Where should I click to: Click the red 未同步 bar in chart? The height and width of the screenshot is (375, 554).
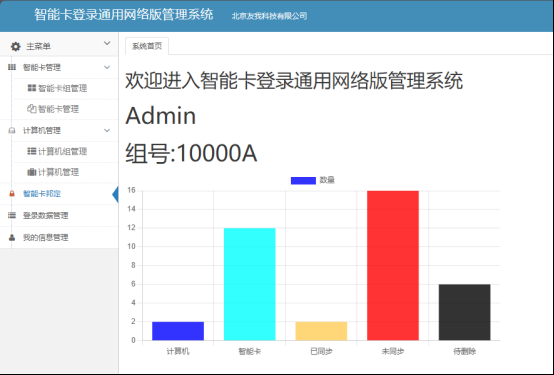coord(393,265)
